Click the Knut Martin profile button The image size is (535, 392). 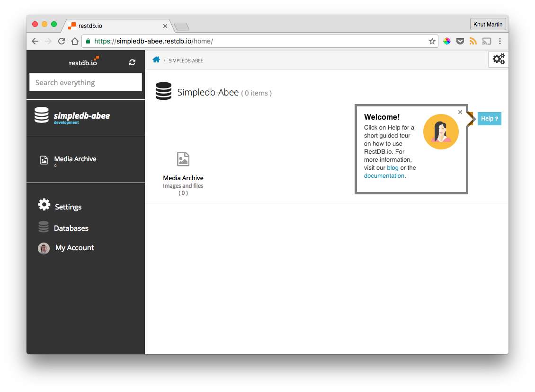click(x=488, y=24)
